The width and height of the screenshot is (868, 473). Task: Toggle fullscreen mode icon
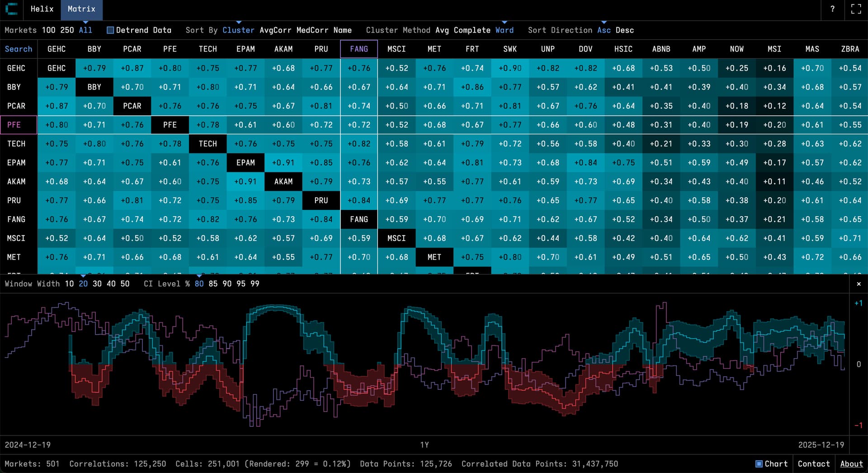[856, 9]
